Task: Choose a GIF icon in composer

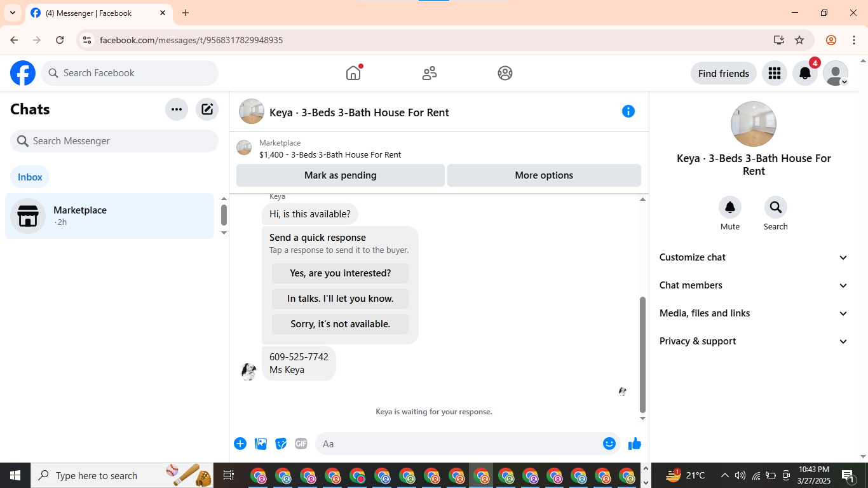Action: coord(301,444)
